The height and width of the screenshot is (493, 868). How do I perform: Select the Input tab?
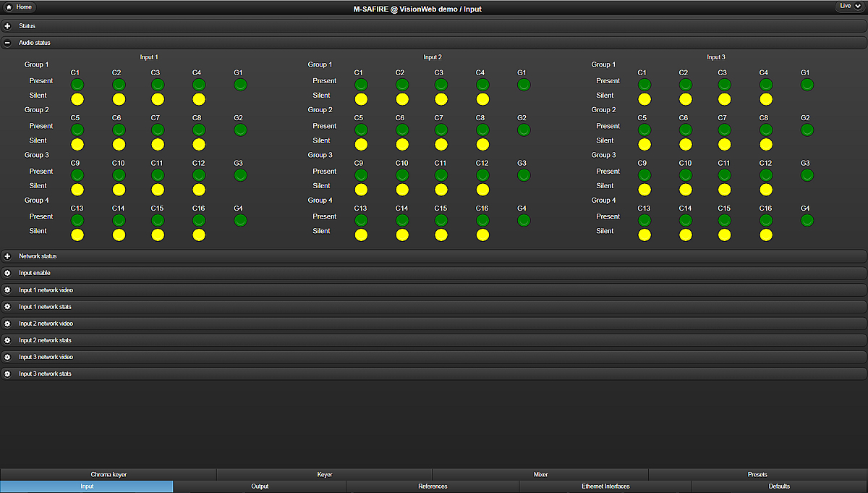87,486
